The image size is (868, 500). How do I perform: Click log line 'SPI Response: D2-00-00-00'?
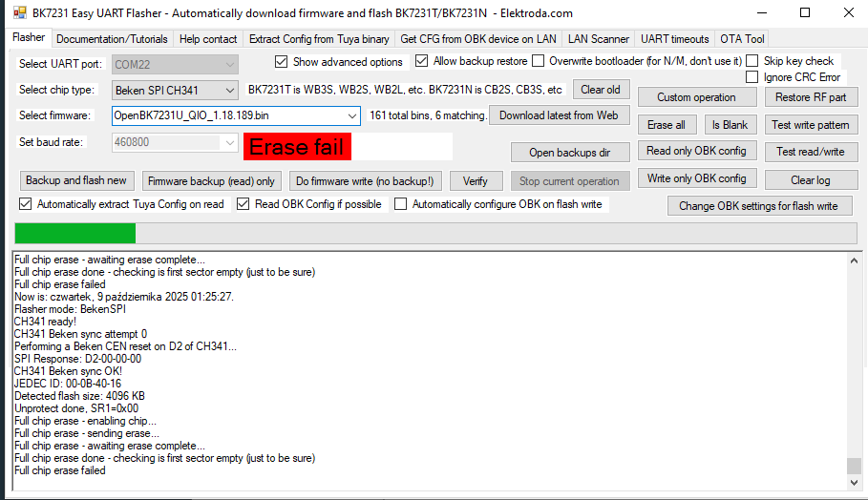coord(77,359)
